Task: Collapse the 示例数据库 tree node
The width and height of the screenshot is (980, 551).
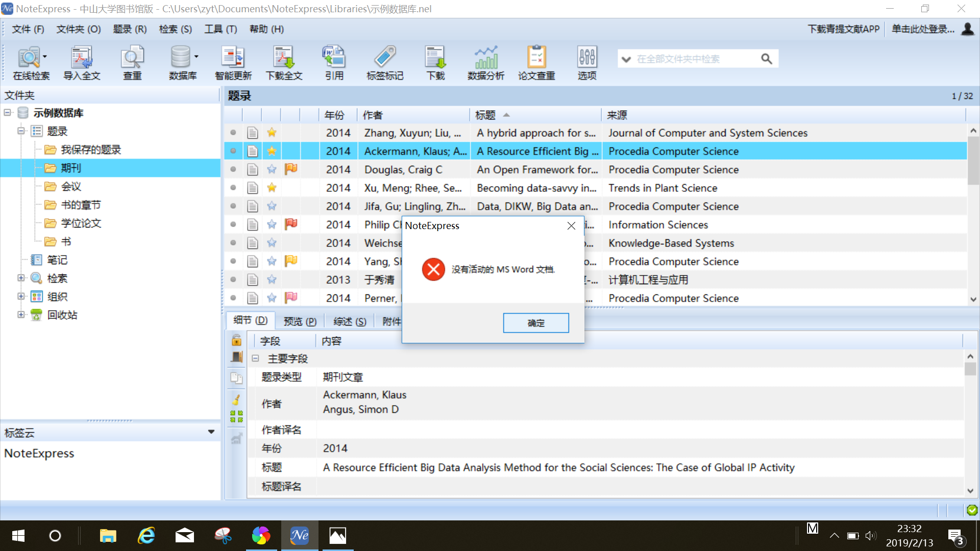Action: [x=7, y=112]
